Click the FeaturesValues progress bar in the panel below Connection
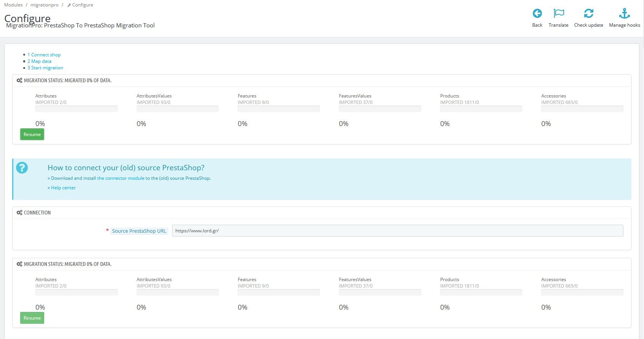644x339 pixels. tap(380, 292)
